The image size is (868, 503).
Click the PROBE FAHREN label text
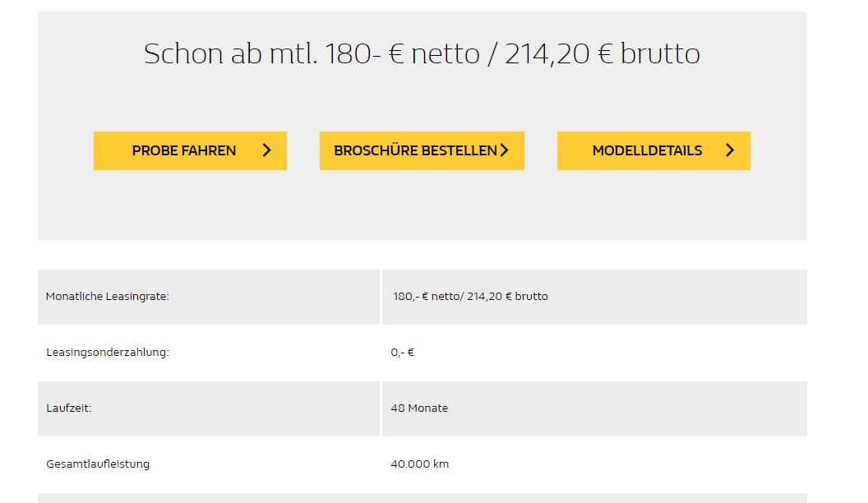[x=184, y=150]
